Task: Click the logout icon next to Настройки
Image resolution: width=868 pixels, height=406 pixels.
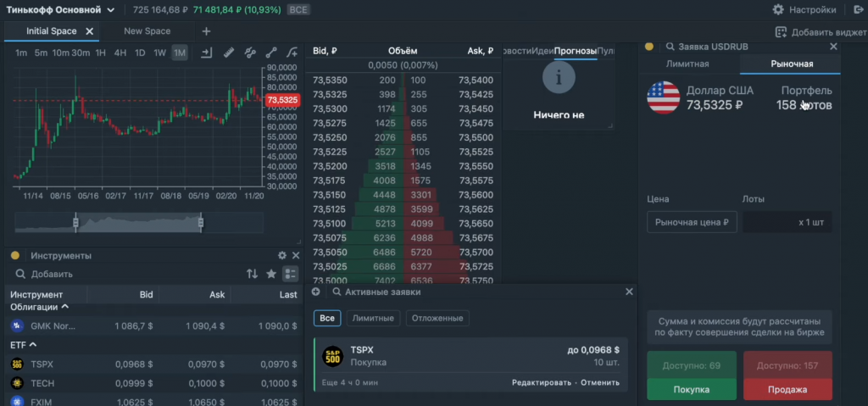Action: point(855,10)
